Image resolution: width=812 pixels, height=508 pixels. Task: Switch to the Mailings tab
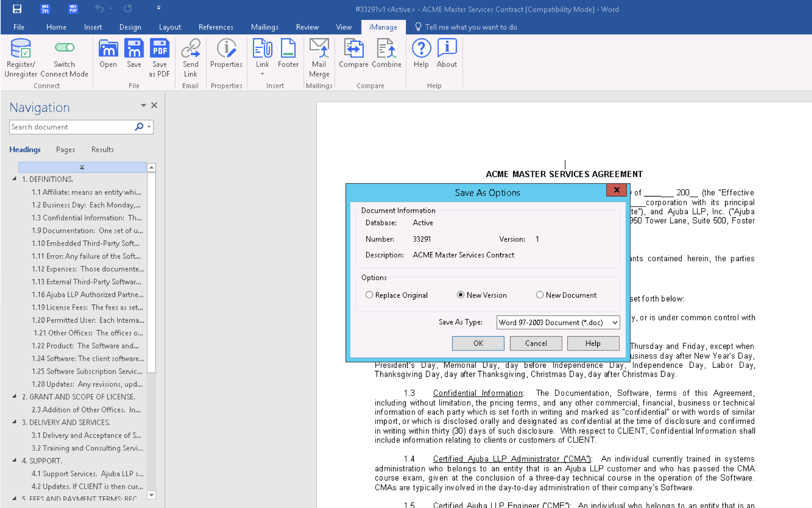click(265, 27)
